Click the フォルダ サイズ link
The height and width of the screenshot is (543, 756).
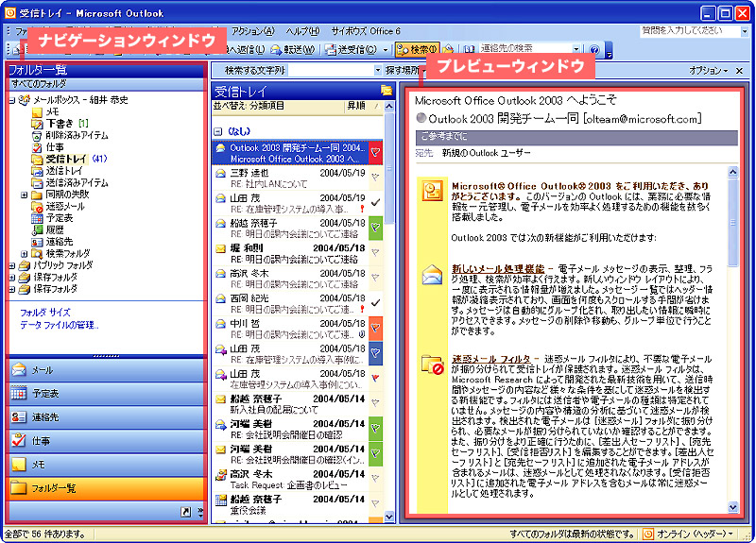point(44,313)
